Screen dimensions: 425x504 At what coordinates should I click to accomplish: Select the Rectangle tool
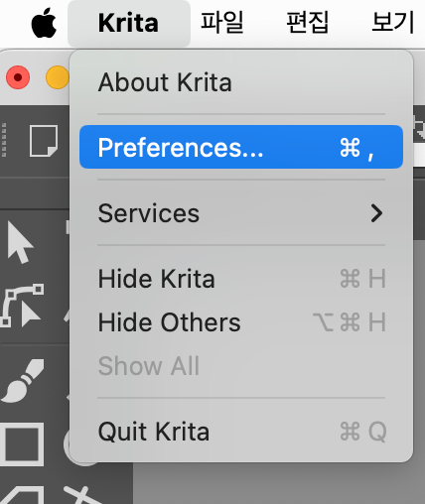point(22,444)
